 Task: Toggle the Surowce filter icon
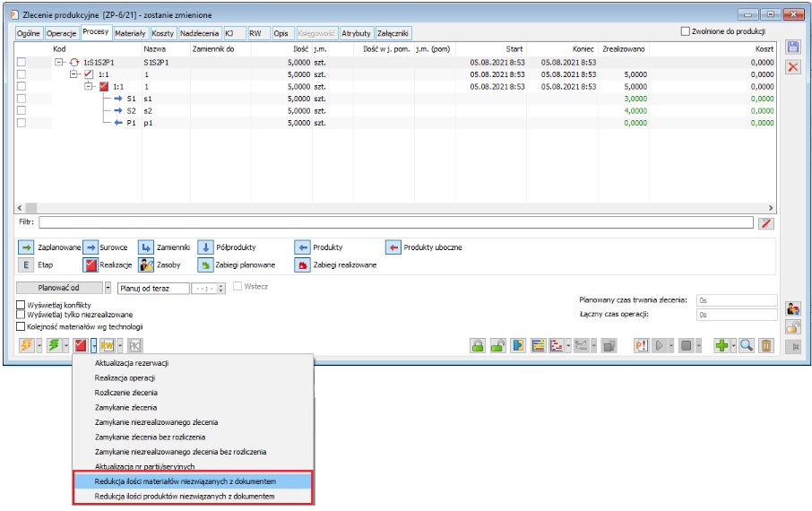tap(91, 247)
